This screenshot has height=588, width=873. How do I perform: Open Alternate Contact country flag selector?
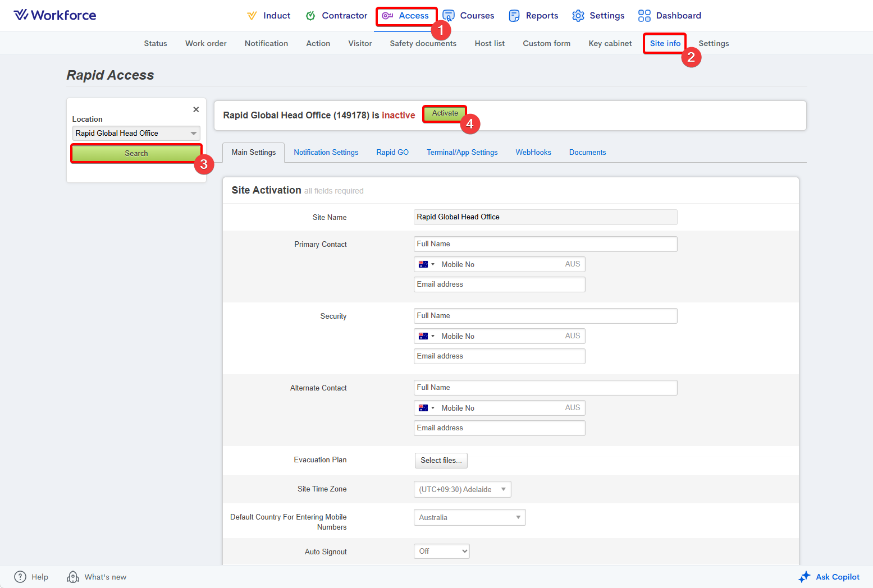point(427,408)
